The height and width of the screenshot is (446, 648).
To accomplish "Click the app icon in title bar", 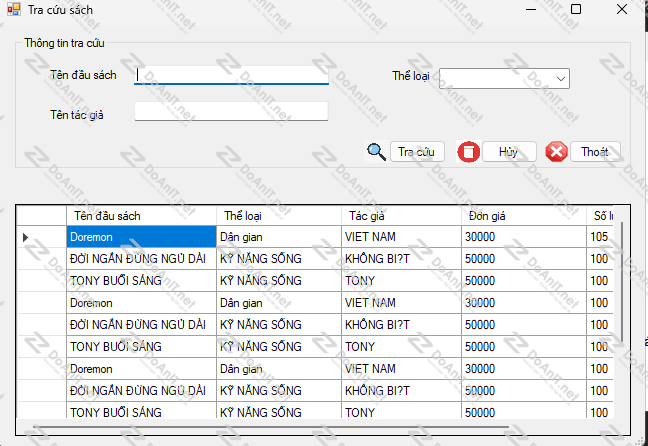I will click(x=13, y=9).
